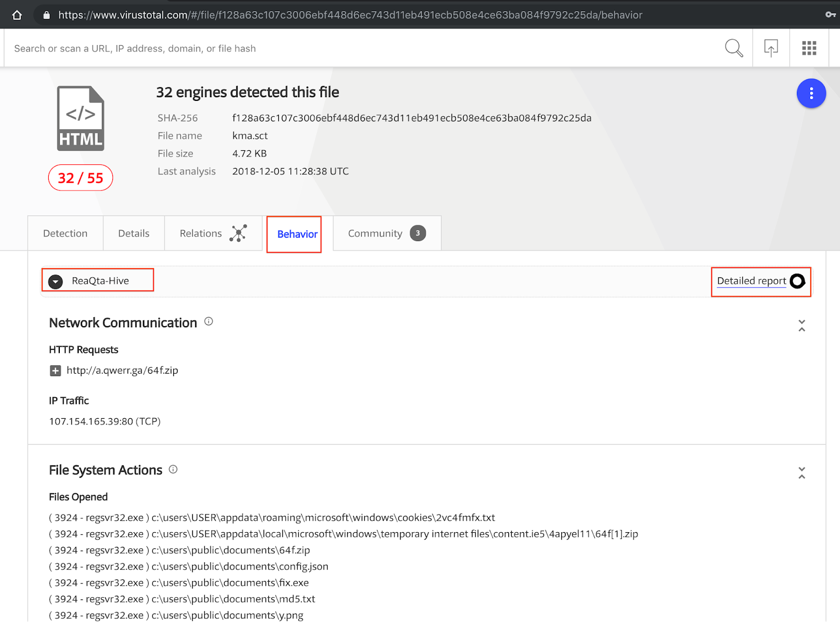The image size is (840, 622).
Task: Collapse the File System Actions section
Action: pyautogui.click(x=802, y=472)
